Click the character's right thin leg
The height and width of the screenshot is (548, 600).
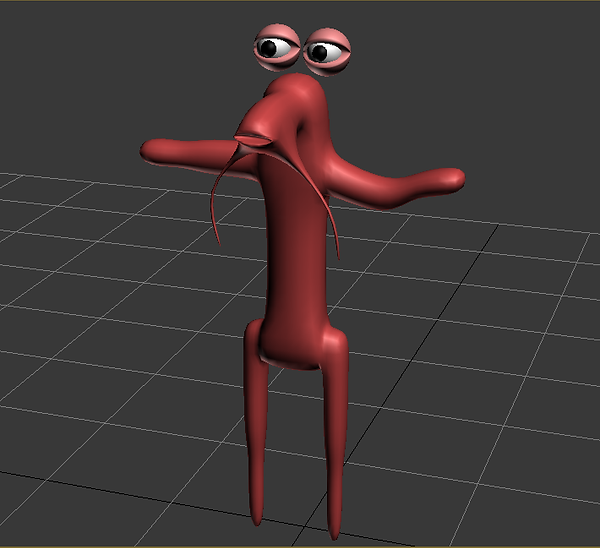[x=336, y=432]
